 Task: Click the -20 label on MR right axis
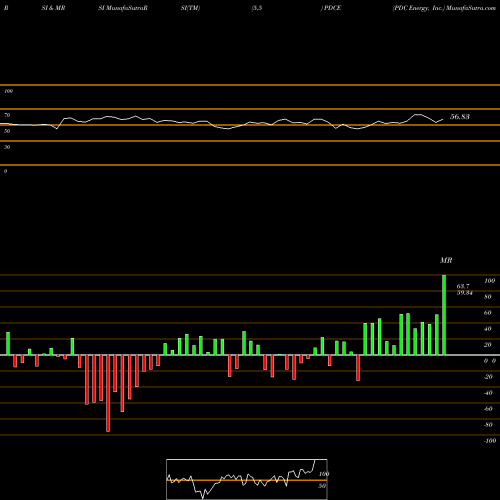[488, 377]
